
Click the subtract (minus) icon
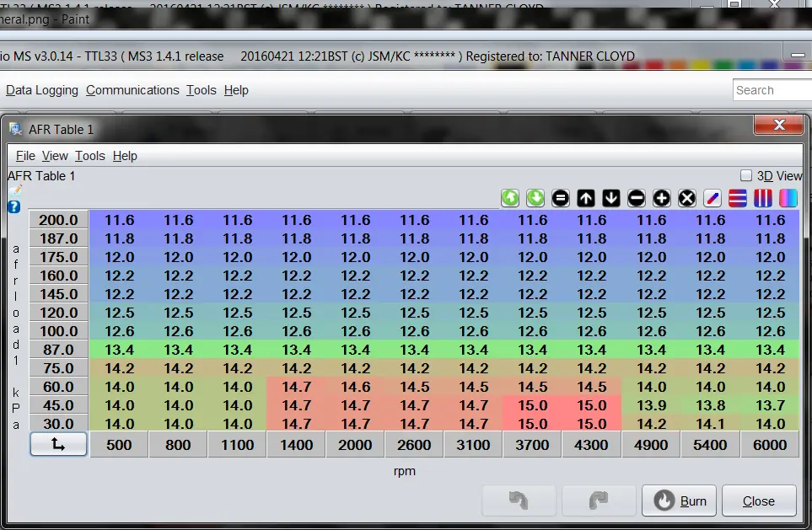tap(637, 198)
